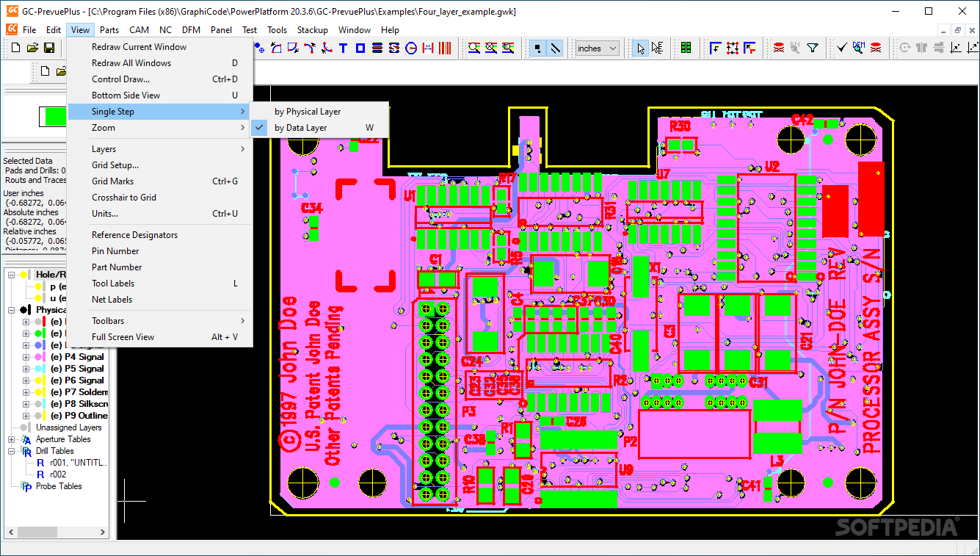Click the P7 Soldermask yellow color bar
This screenshot has height=556, width=980.
pos(46,392)
